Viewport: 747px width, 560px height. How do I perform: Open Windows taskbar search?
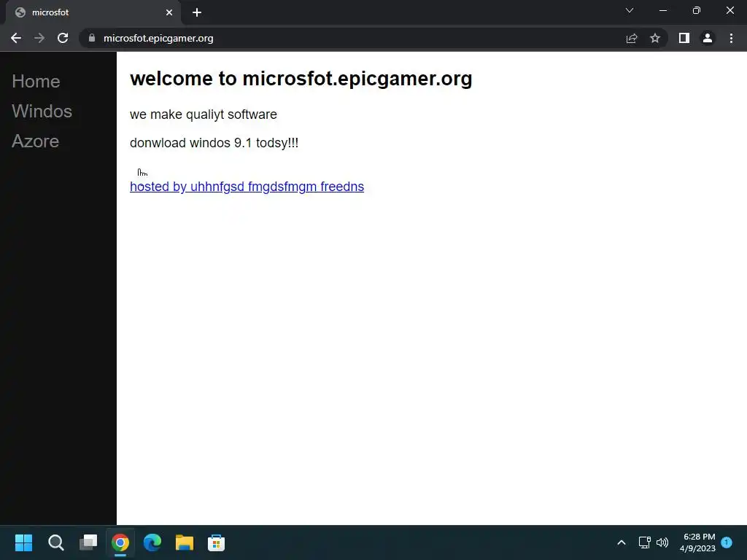pyautogui.click(x=55, y=542)
